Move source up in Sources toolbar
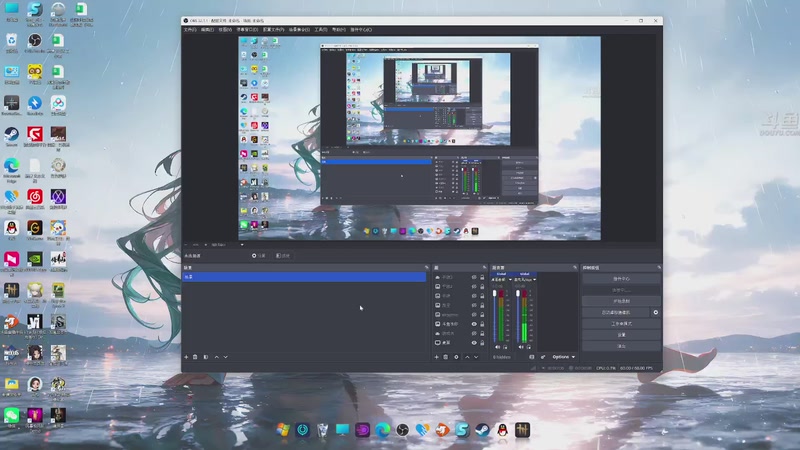 pyautogui.click(x=467, y=357)
